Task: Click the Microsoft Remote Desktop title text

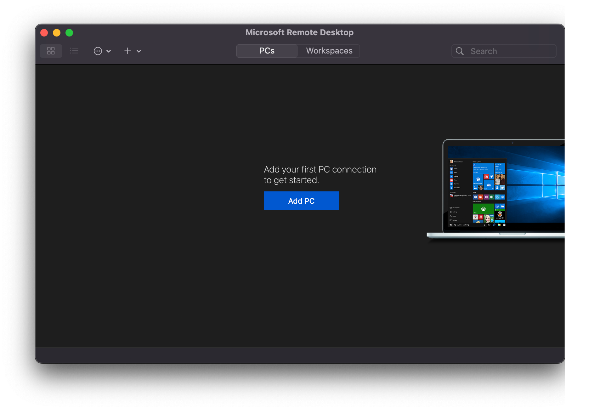Action: click(x=300, y=33)
